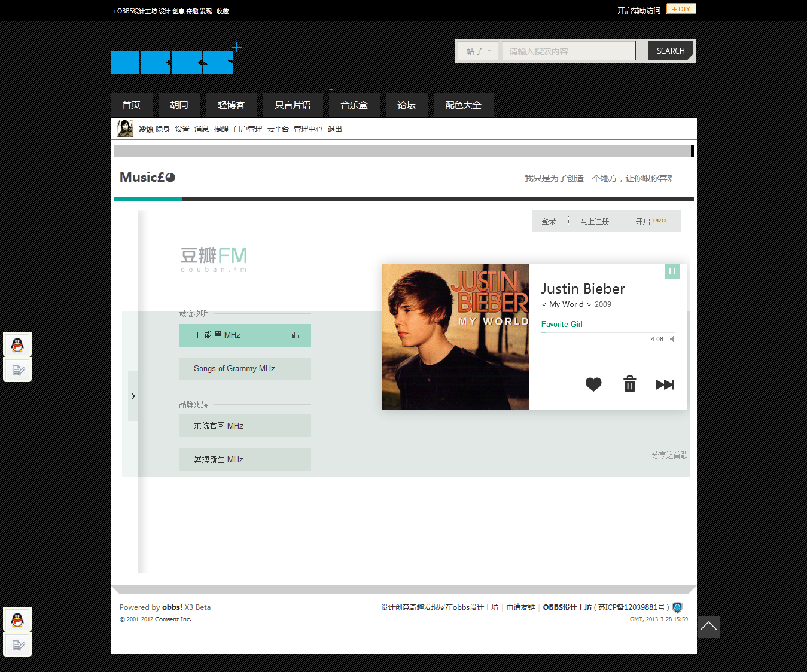Screen dimensions: 807x672
Task: Open the 胡同 navigation tab
Action: click(179, 105)
